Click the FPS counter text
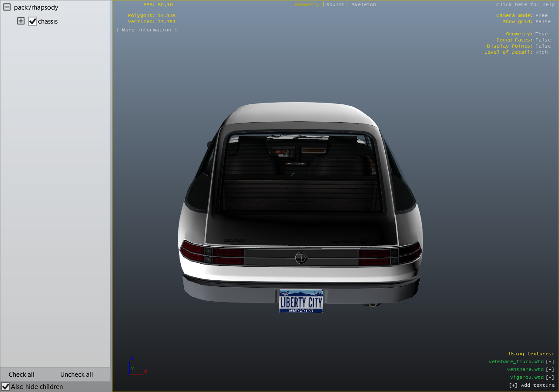This screenshot has width=559, height=392. point(158,4)
